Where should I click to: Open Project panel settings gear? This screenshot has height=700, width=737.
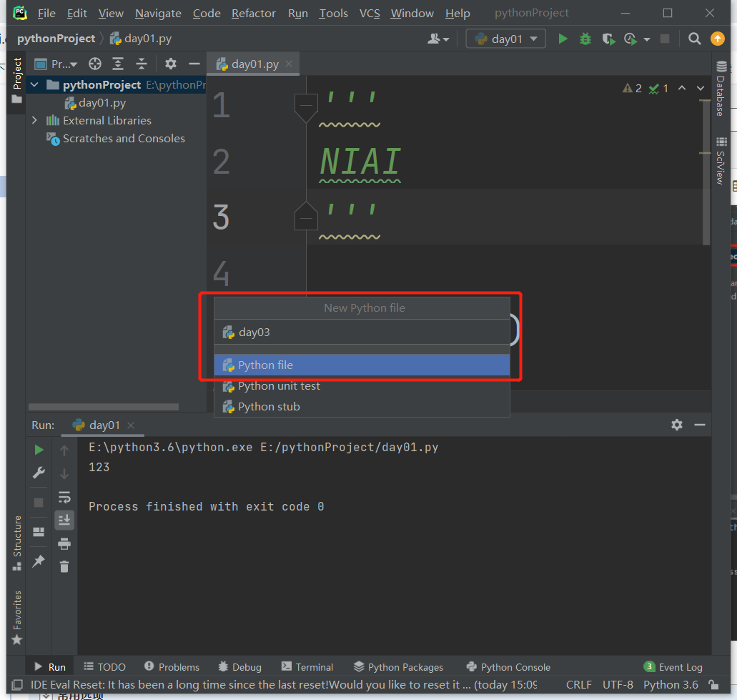tap(170, 64)
